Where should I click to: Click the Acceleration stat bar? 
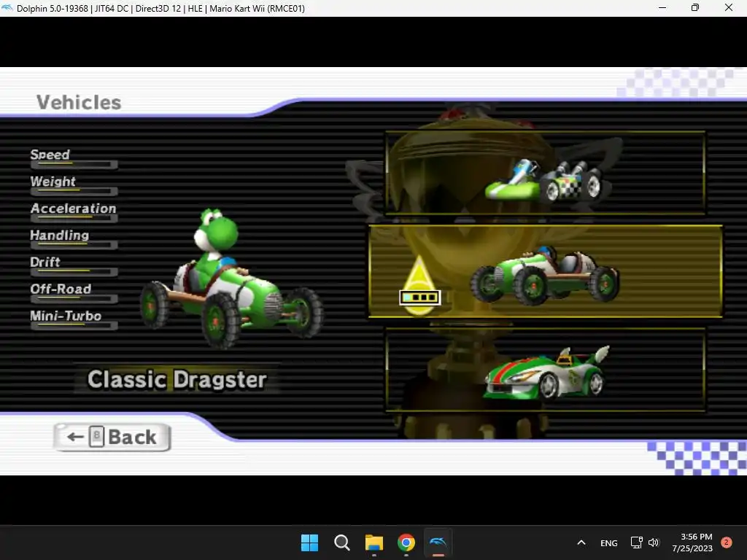74,219
